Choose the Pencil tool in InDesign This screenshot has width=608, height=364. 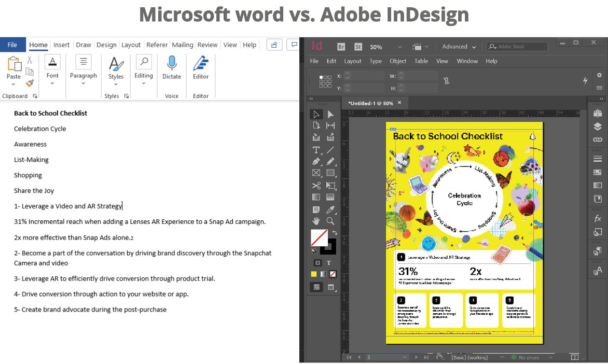(330, 162)
